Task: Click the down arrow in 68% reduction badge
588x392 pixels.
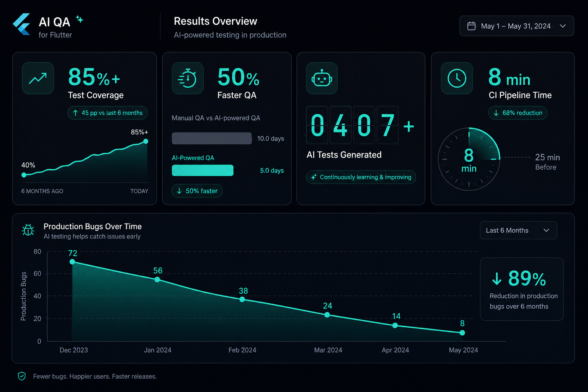Action: 496,113
